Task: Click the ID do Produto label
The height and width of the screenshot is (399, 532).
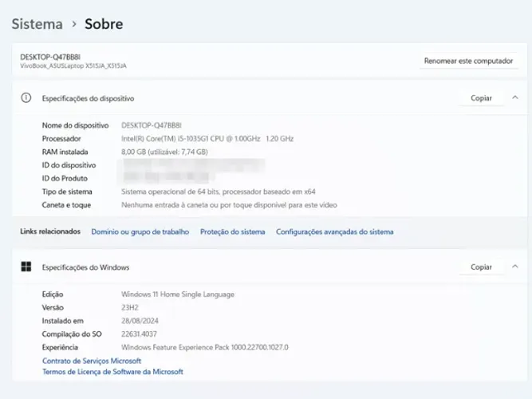Action: coord(65,179)
